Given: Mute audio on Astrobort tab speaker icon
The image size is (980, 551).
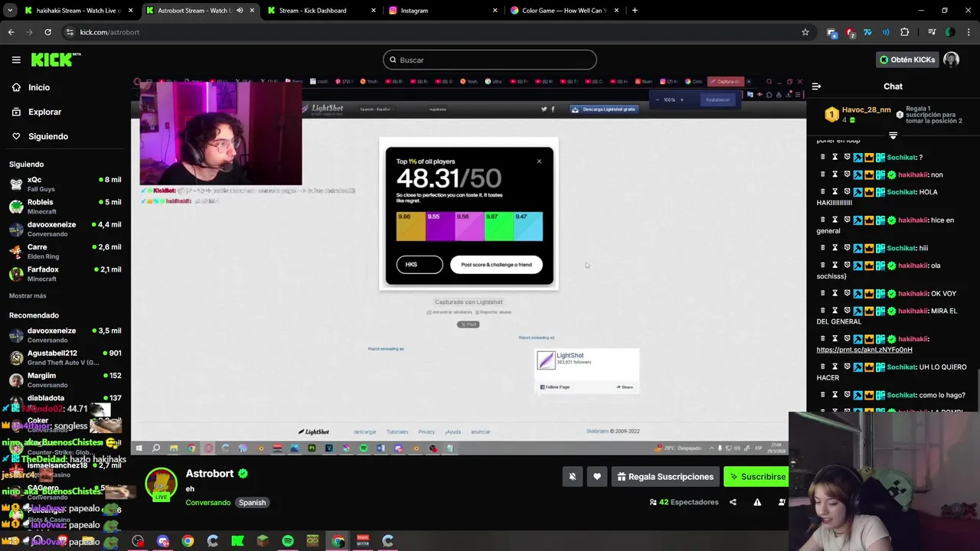Looking at the screenshot, I should pos(240,11).
